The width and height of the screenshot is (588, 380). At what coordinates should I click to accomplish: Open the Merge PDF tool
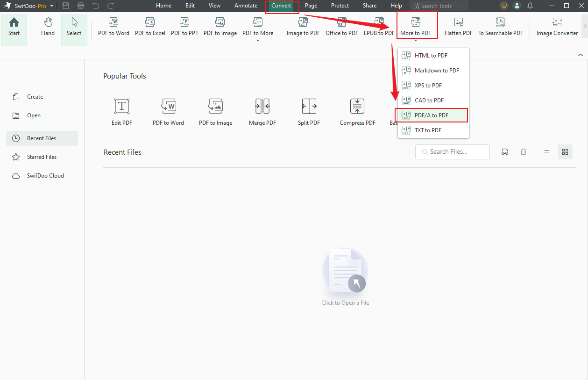point(262,111)
